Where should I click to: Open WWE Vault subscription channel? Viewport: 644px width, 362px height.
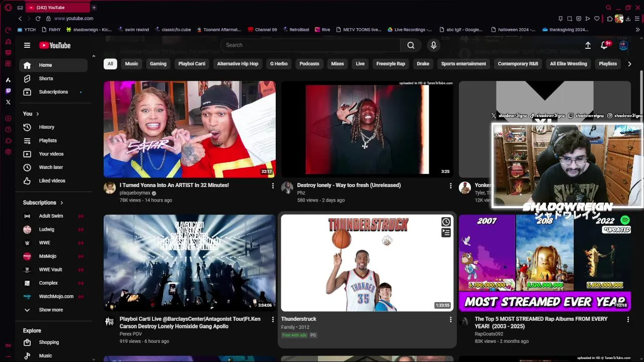coord(53,269)
